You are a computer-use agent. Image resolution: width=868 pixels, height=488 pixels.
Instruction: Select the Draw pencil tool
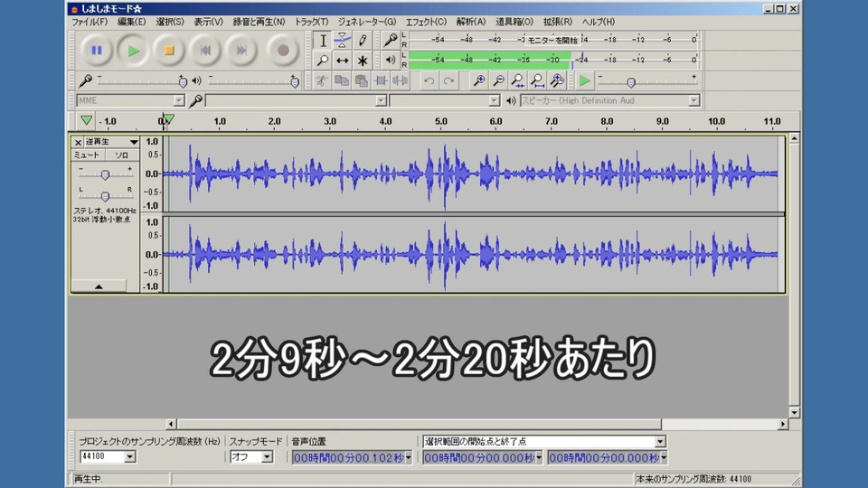coord(363,41)
